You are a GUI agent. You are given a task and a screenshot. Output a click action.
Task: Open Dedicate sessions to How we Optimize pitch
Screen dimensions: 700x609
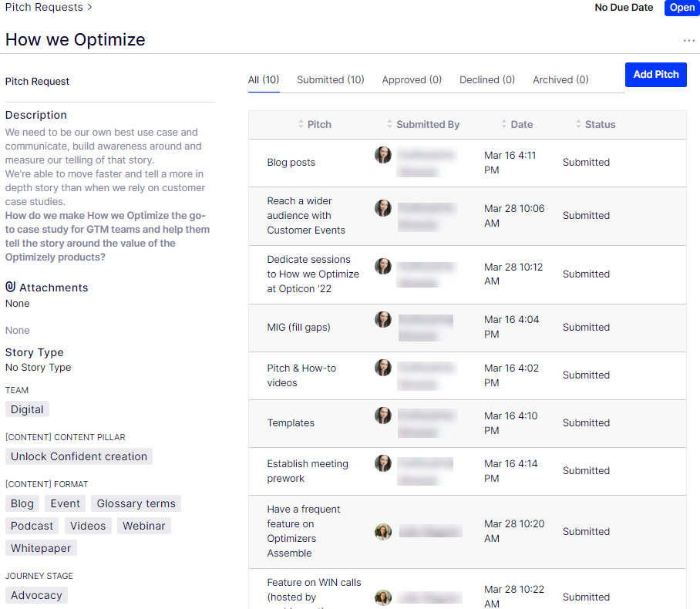(313, 274)
